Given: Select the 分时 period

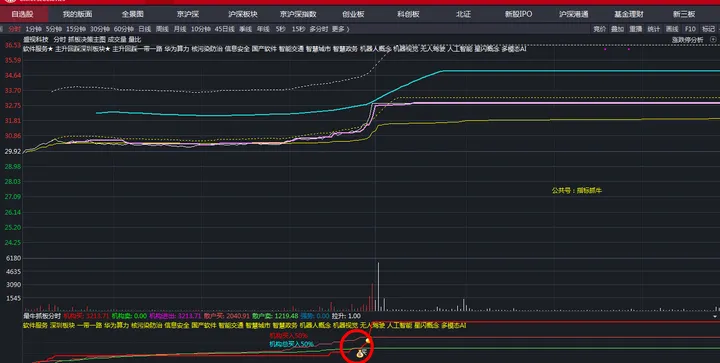Looking at the screenshot, I should point(14,29).
